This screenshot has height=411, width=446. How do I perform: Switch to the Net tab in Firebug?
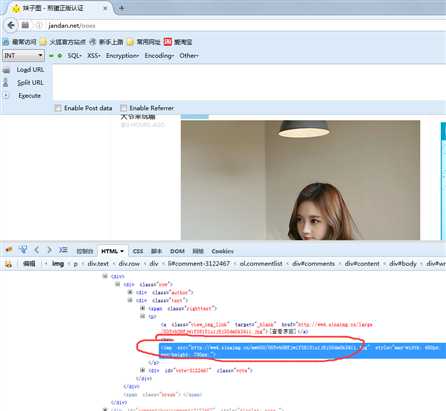(x=198, y=251)
